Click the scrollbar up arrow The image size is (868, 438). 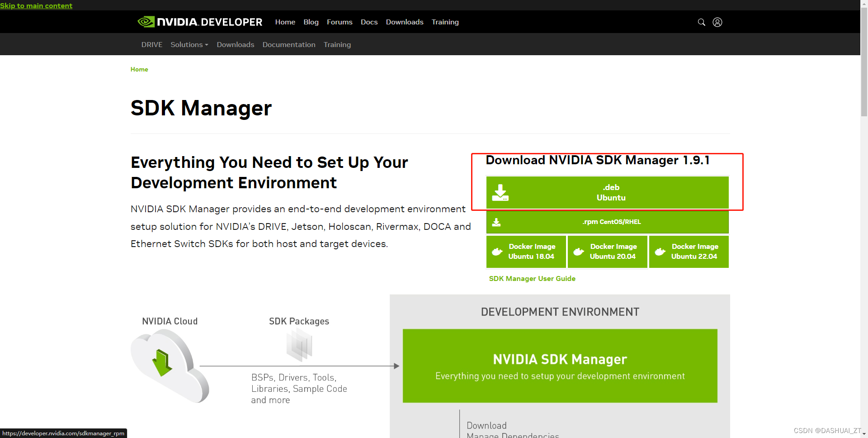point(864,3)
